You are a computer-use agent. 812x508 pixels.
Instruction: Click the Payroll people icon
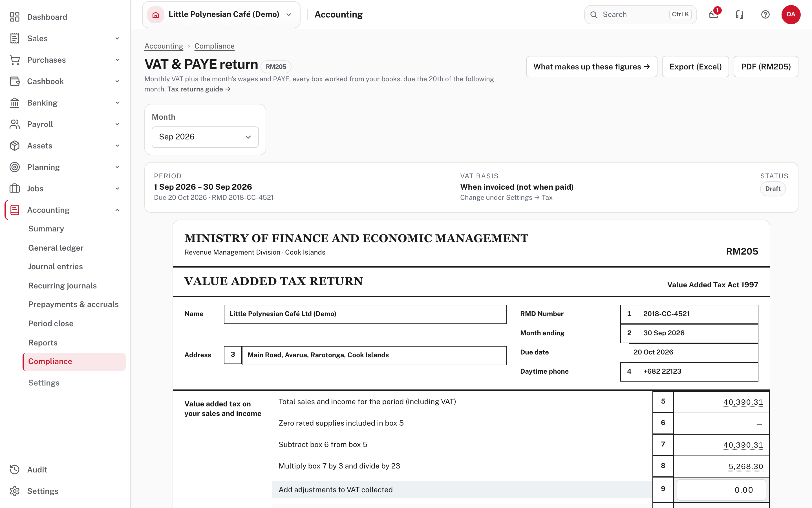[14, 124]
